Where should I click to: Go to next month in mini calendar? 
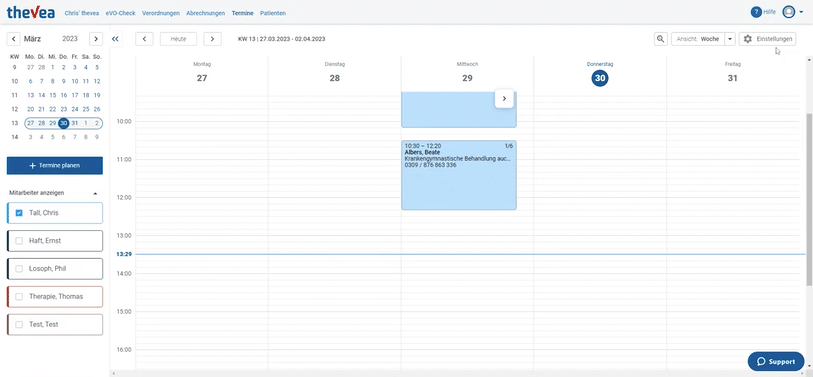[x=95, y=39]
